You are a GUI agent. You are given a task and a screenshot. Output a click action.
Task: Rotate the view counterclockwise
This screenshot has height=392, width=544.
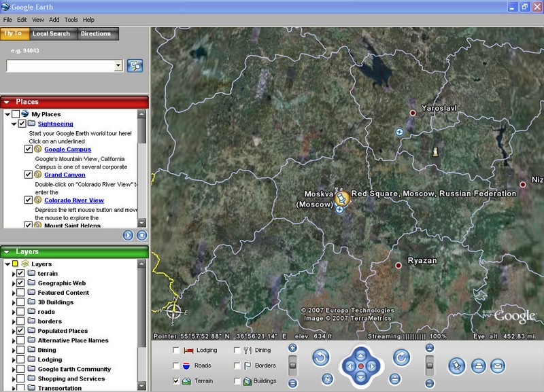coord(320,357)
